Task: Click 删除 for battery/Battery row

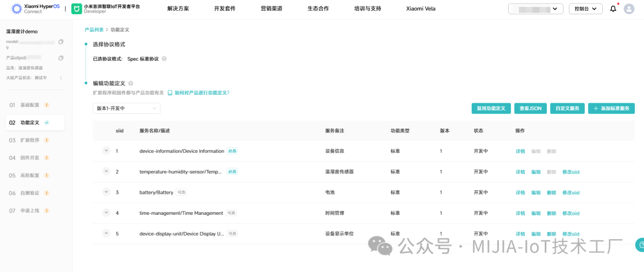Action: 552,192
